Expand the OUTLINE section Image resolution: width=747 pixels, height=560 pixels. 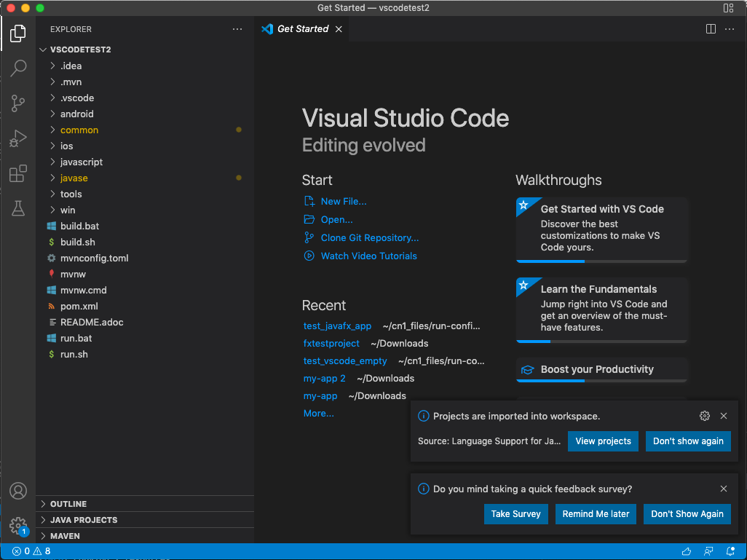(x=68, y=504)
